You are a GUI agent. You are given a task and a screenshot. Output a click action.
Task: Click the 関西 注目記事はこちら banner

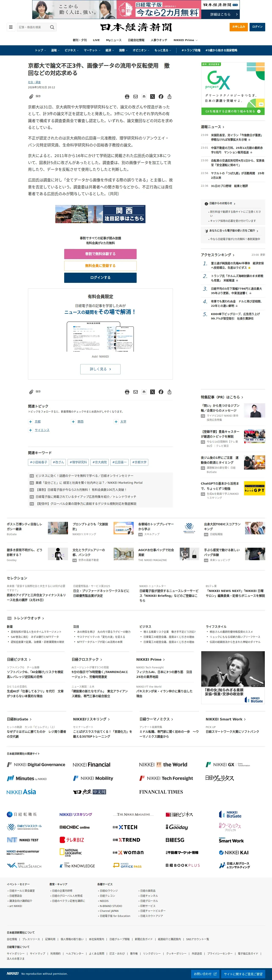click(x=100, y=214)
